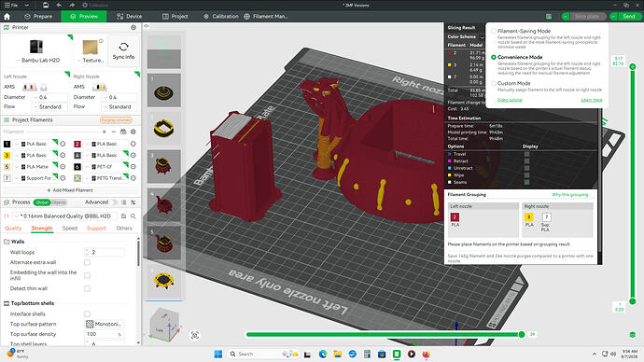Edit the filament 7 Support For preset icon

pos(63,178)
